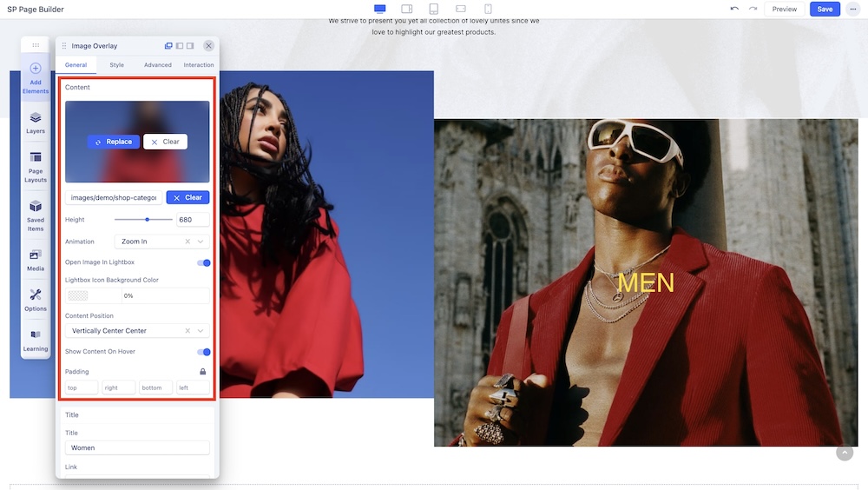The image size is (868, 490).
Task: Open the three-dot more options menu
Action: (x=852, y=9)
